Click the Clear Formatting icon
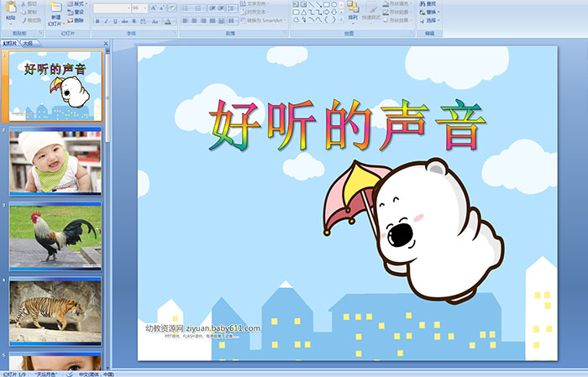The width and height of the screenshot is (588, 377). [172, 8]
